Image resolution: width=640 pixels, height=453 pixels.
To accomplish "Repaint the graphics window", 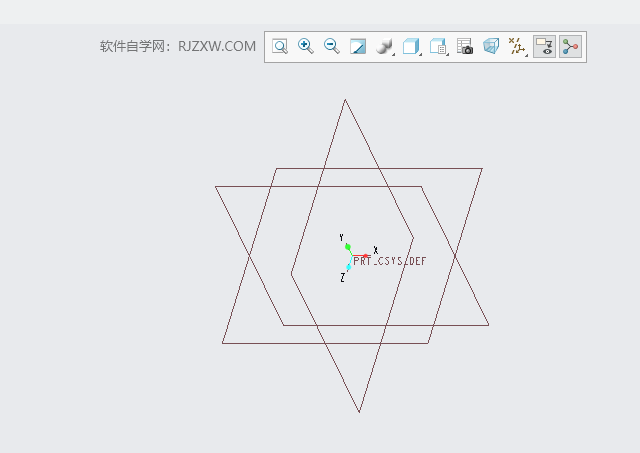I will 358,46.
